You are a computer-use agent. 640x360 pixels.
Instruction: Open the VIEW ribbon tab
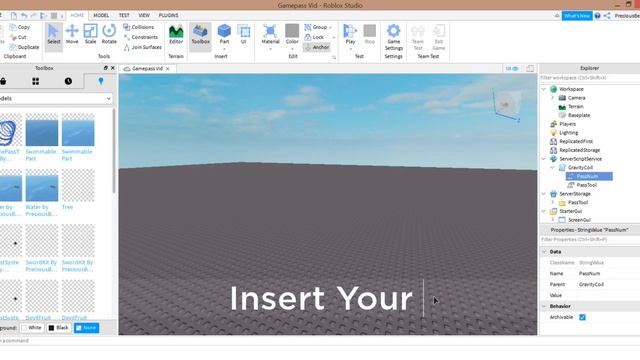click(144, 15)
